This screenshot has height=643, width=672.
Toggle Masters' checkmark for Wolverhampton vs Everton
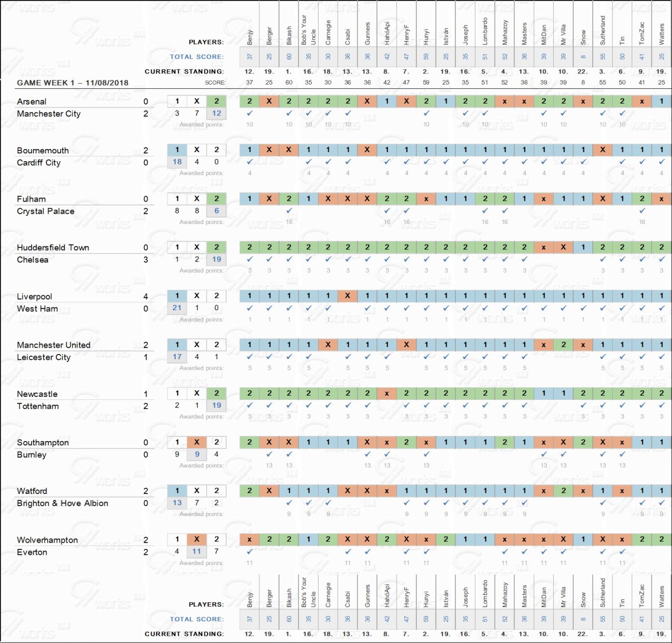(x=524, y=552)
